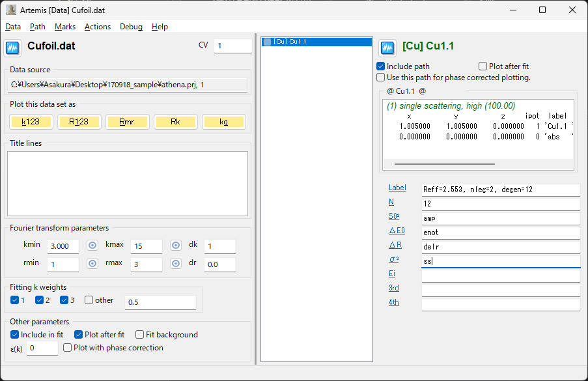Toggle Include in fit checkbox
The height and width of the screenshot is (381, 588).
14,335
